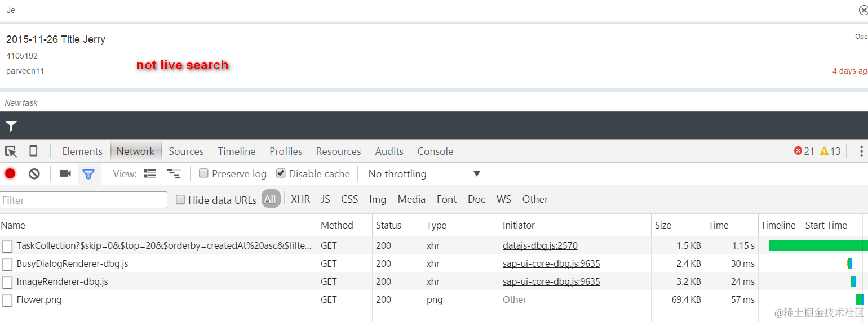Sort by the Method column header

click(x=344, y=225)
